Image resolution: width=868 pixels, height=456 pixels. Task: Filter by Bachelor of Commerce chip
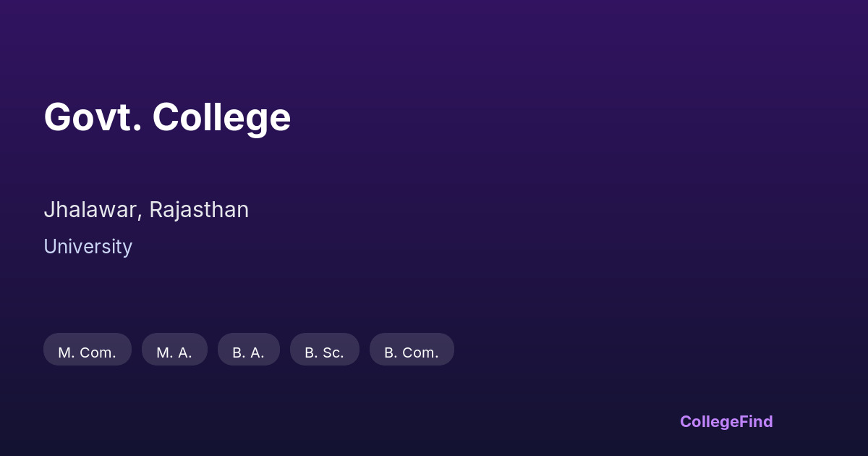coord(411,350)
